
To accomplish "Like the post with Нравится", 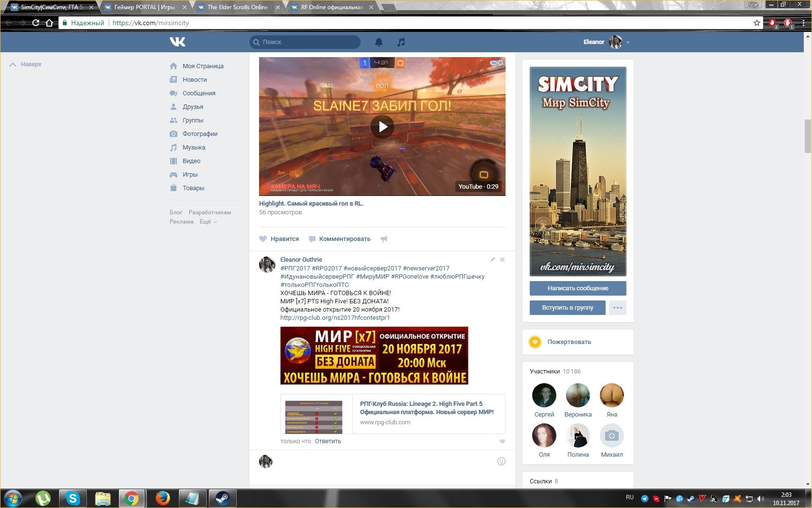I will tap(279, 239).
